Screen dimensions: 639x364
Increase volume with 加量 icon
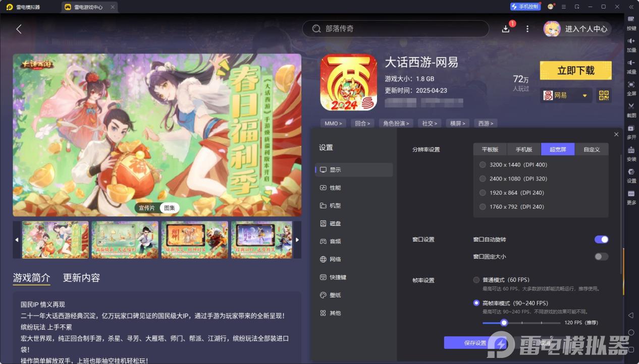click(x=631, y=44)
